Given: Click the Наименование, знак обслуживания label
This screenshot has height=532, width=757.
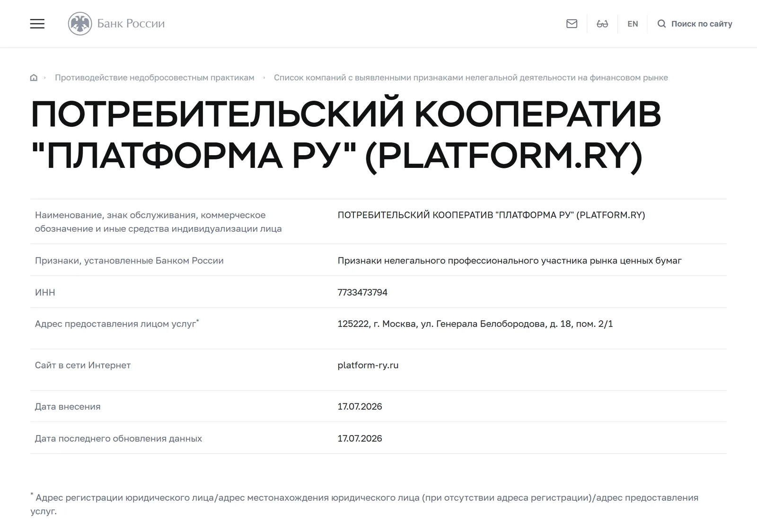Looking at the screenshot, I should (x=158, y=222).
